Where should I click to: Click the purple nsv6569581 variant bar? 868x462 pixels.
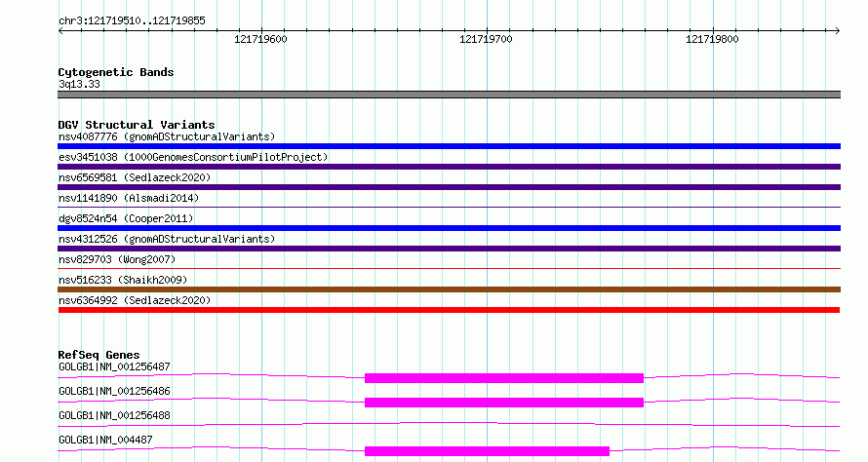click(449, 187)
